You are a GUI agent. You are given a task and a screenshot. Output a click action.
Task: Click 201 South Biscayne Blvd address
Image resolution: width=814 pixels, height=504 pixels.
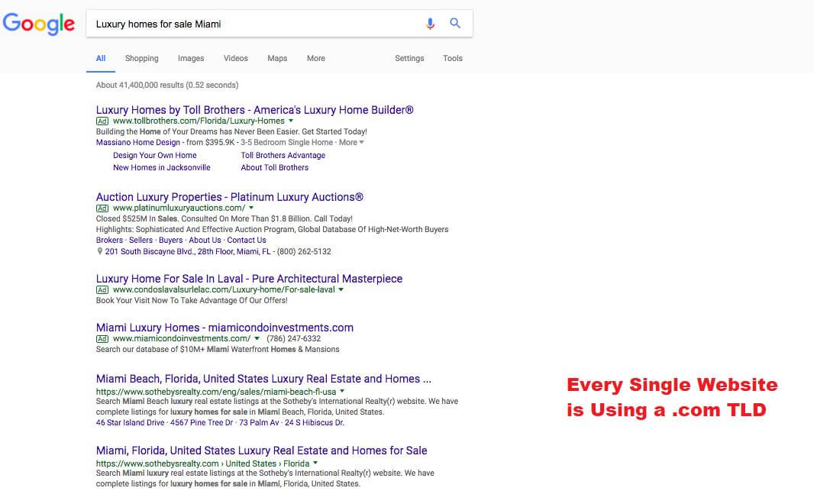188,251
